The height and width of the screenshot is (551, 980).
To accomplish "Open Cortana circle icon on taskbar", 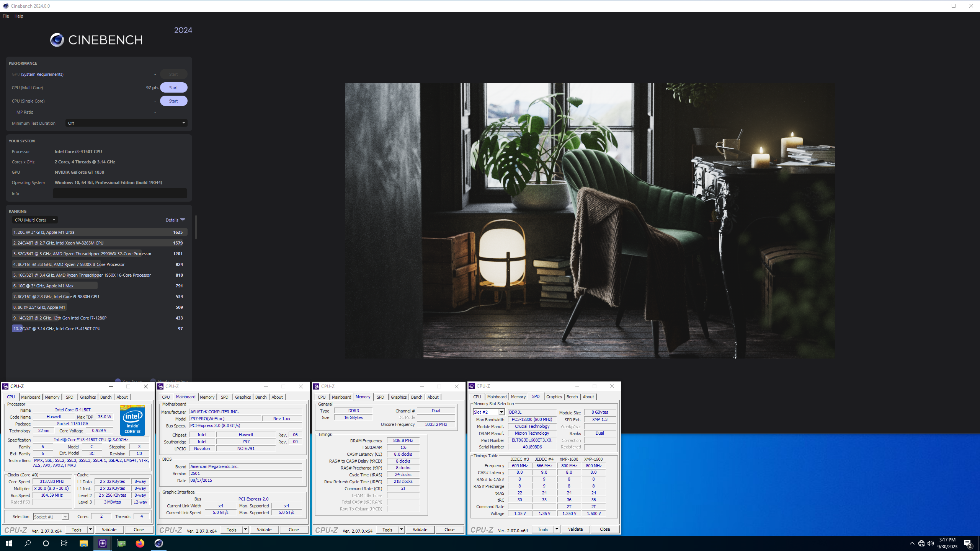I will (46, 543).
